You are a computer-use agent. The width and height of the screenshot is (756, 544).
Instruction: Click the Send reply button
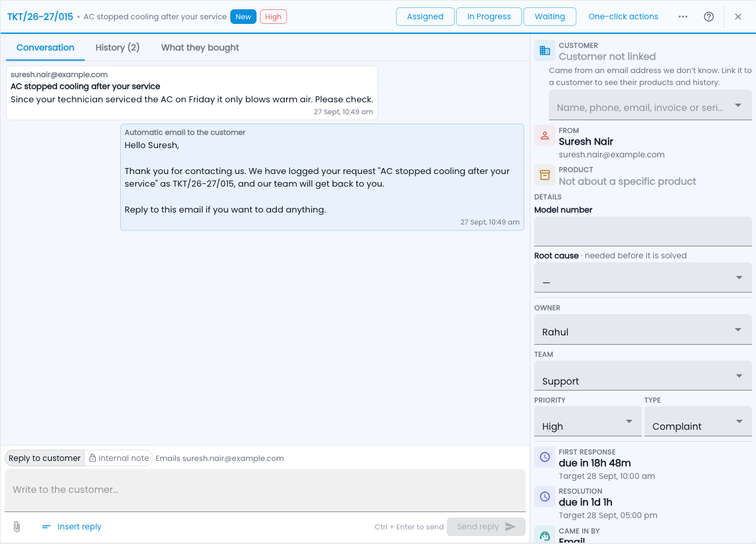tap(486, 527)
